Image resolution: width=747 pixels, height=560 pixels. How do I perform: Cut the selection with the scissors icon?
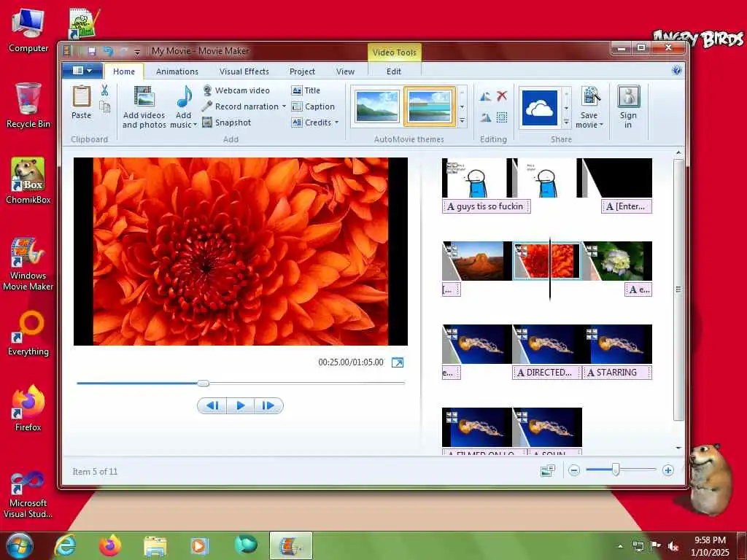tap(105, 90)
